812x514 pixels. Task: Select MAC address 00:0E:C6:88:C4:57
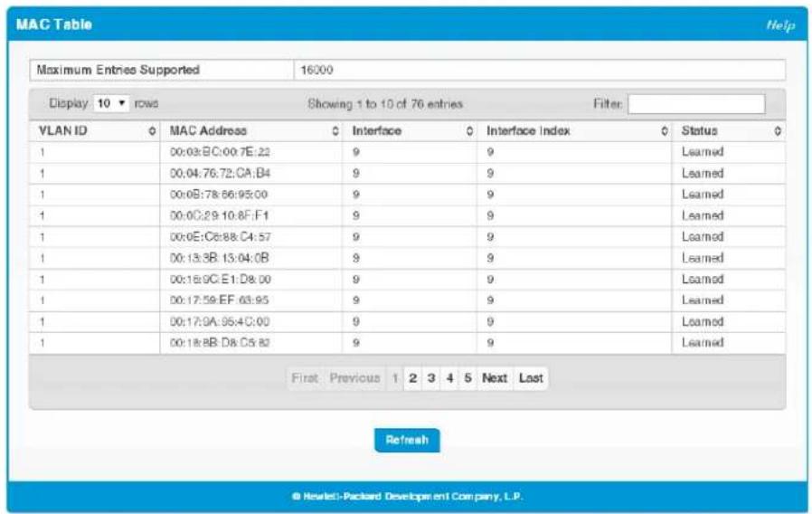(x=220, y=237)
